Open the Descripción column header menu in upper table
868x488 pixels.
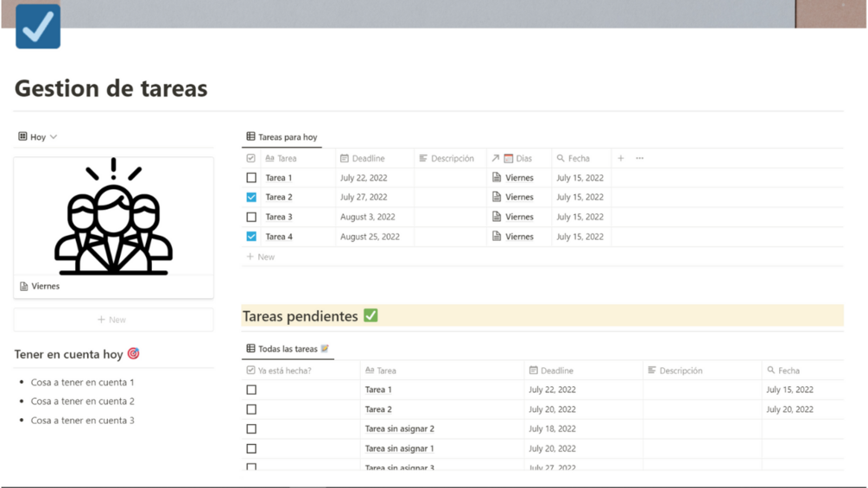(x=447, y=158)
